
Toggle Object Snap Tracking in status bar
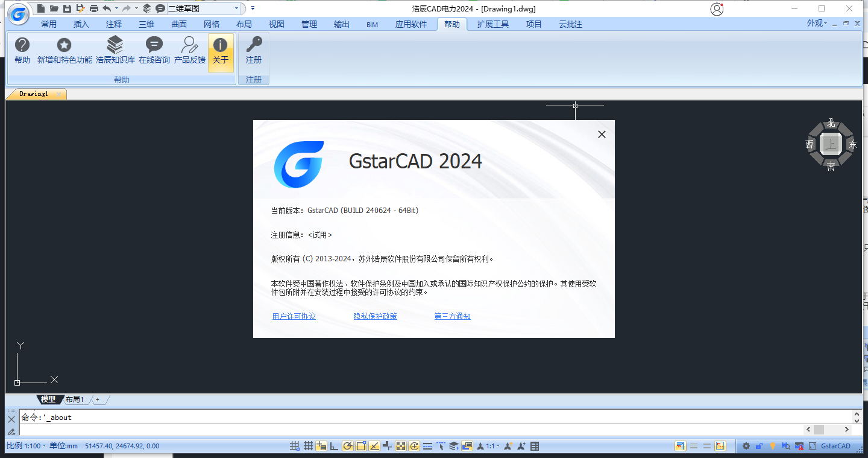coord(374,447)
